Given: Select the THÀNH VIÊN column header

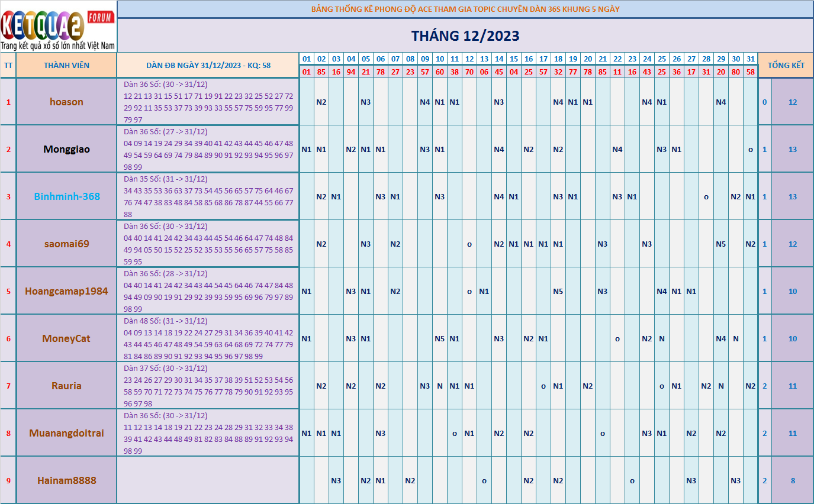Looking at the screenshot, I should 66,65.
